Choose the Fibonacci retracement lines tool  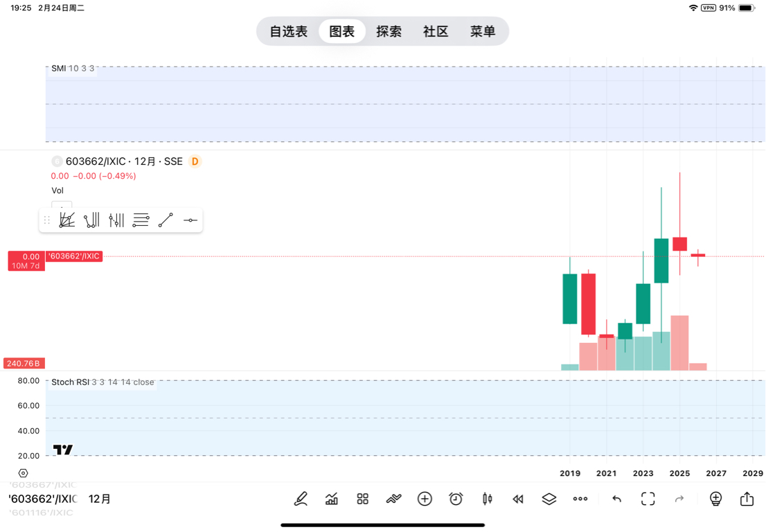[x=141, y=220]
